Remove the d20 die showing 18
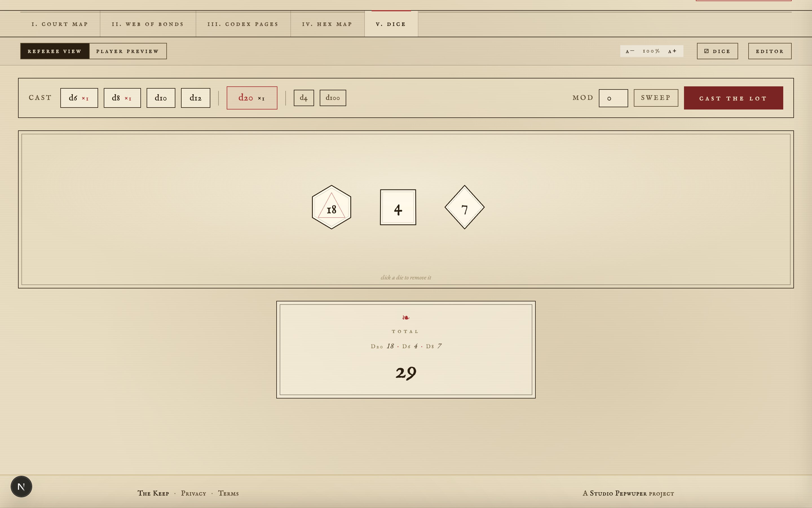Image resolution: width=812 pixels, height=508 pixels. click(332, 207)
